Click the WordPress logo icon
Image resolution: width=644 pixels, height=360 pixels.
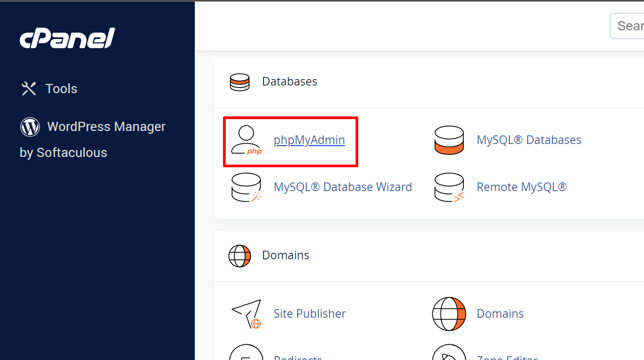(30, 127)
